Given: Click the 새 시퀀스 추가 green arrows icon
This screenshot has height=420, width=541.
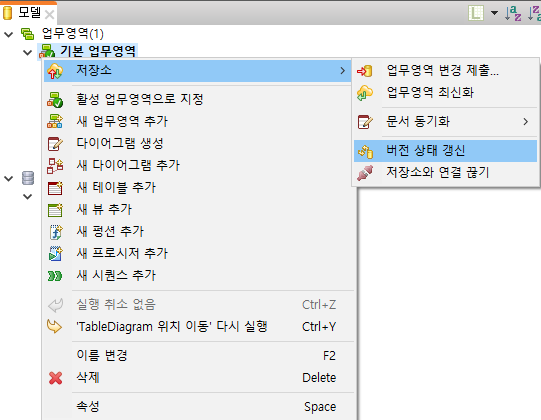Looking at the screenshot, I should tap(55, 276).
